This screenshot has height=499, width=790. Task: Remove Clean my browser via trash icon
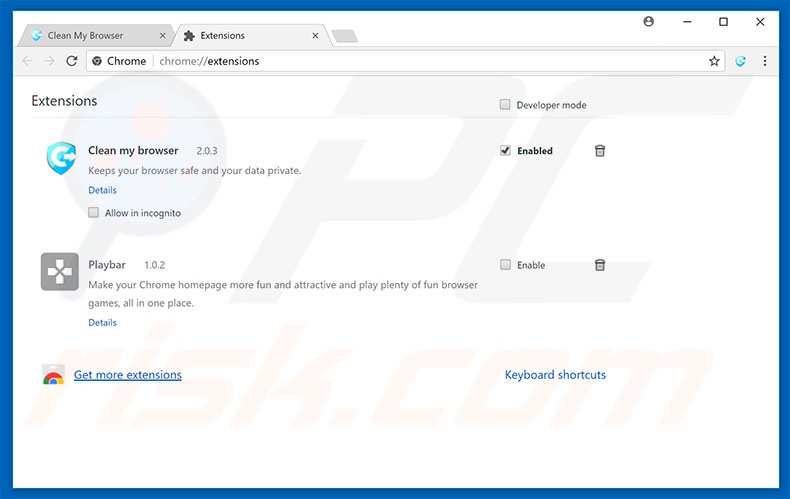(600, 151)
